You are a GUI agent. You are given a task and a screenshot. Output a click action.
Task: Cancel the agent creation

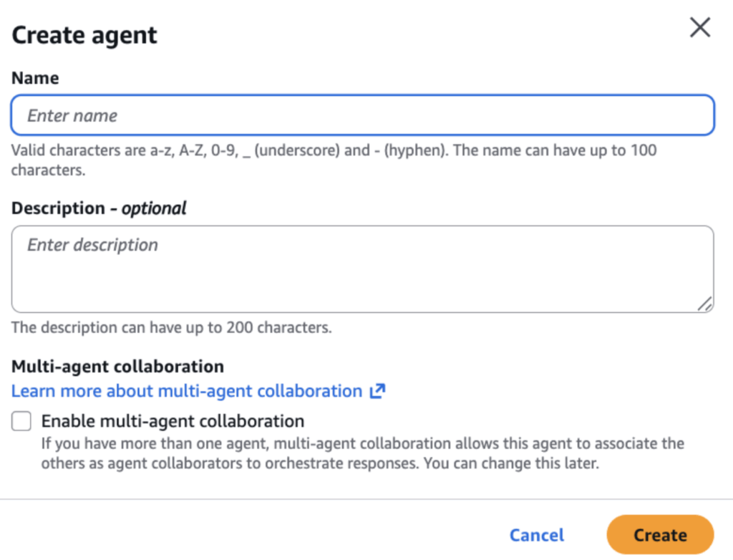point(537,535)
